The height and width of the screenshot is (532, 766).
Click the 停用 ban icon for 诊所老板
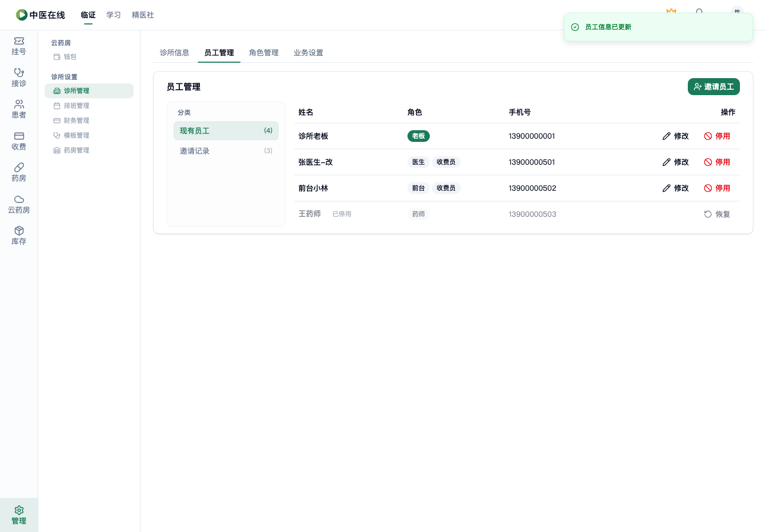tap(708, 136)
